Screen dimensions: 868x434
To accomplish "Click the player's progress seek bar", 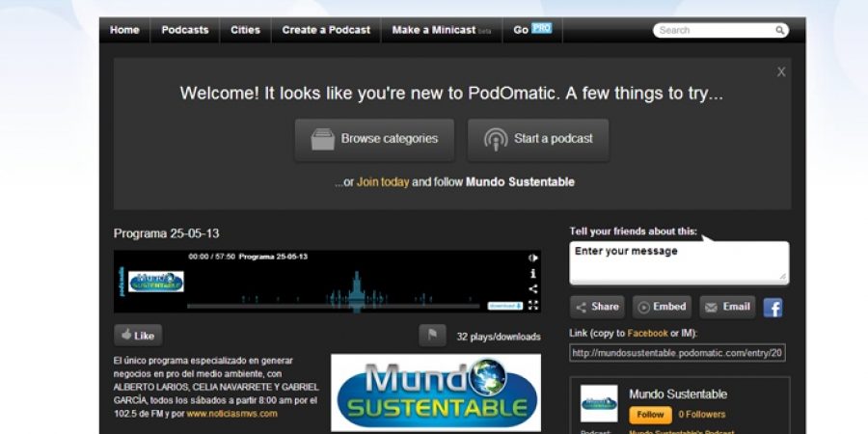I will (334, 306).
